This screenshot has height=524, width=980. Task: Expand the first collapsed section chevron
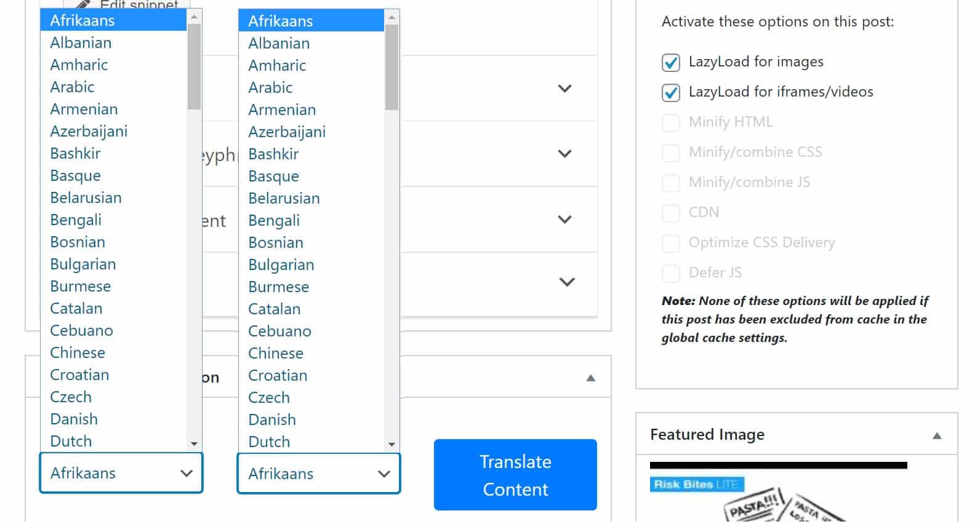coord(564,89)
